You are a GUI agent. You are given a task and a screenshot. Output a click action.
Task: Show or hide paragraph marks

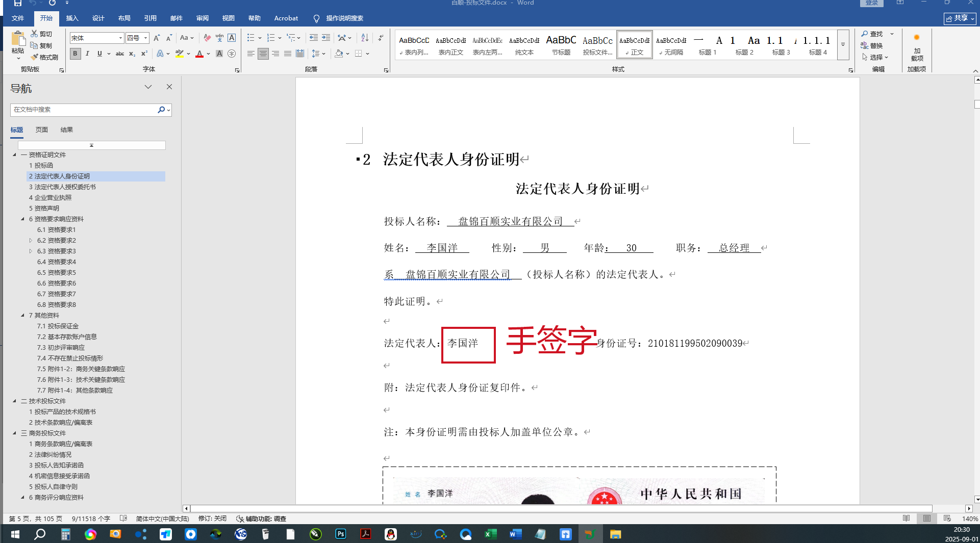tap(381, 38)
